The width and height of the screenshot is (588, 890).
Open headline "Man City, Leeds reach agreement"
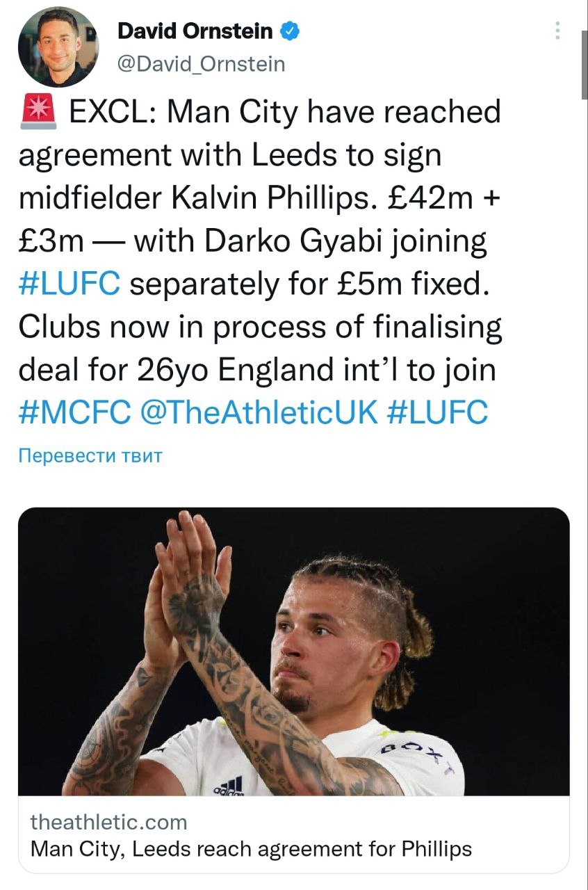252,849
